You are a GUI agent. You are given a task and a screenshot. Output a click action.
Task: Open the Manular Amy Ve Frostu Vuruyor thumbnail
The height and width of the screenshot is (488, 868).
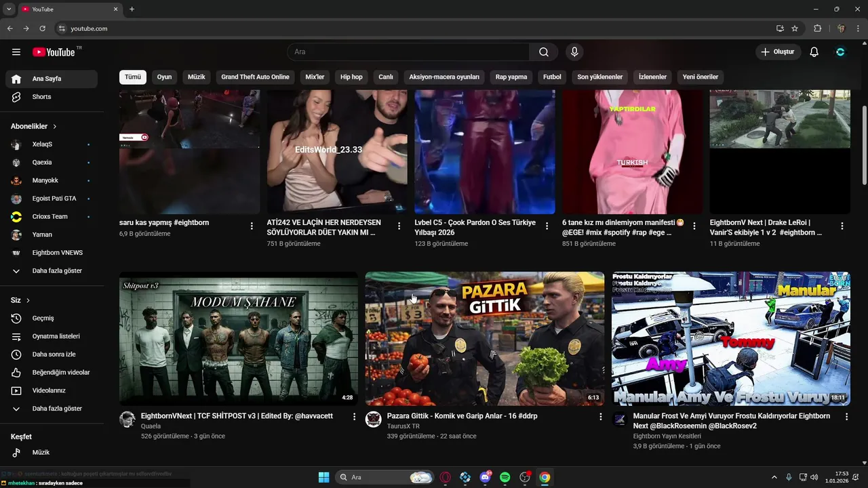(731, 339)
